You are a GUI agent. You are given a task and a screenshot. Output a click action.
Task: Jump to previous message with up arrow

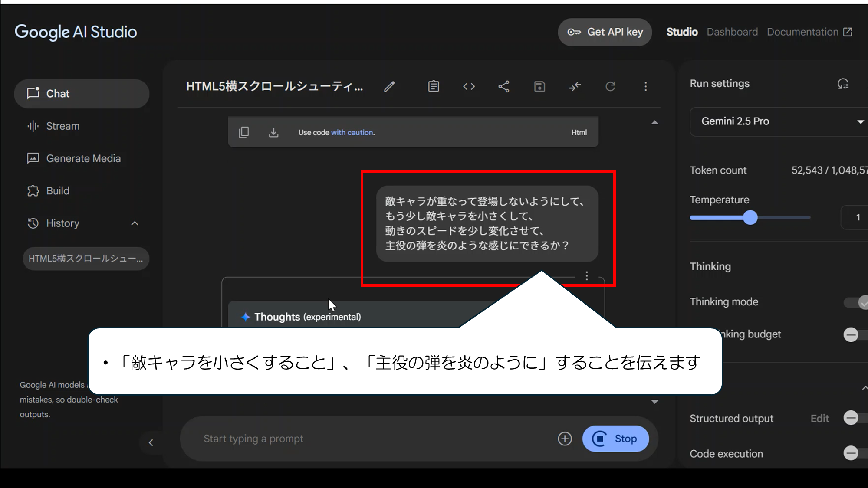[654, 122]
